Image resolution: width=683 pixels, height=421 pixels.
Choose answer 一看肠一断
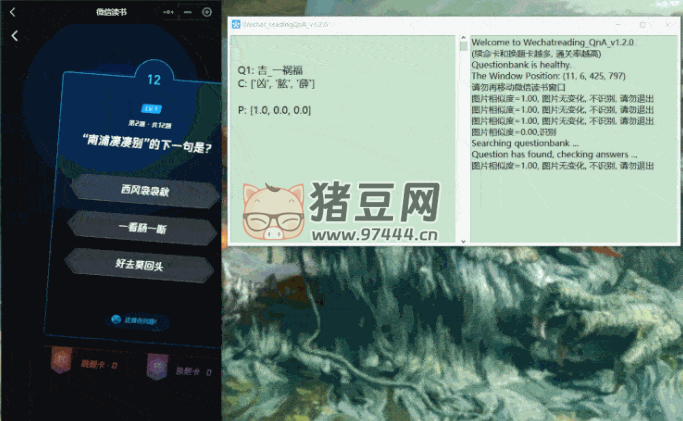142,227
